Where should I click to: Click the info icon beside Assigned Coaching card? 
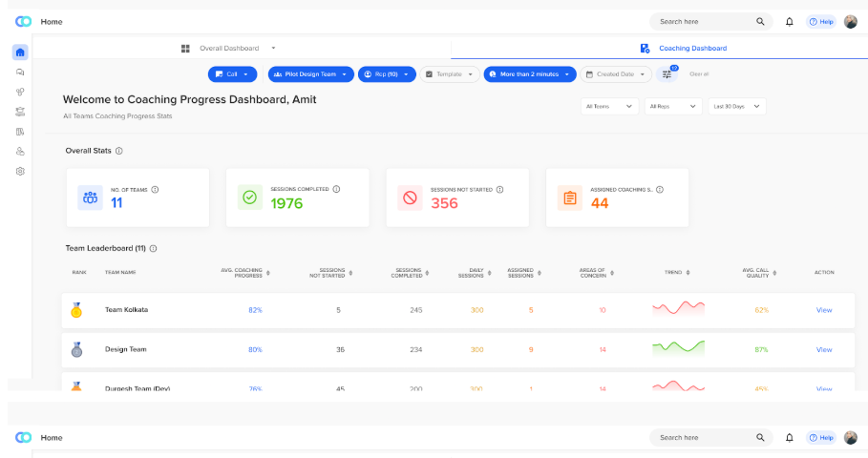(660, 189)
